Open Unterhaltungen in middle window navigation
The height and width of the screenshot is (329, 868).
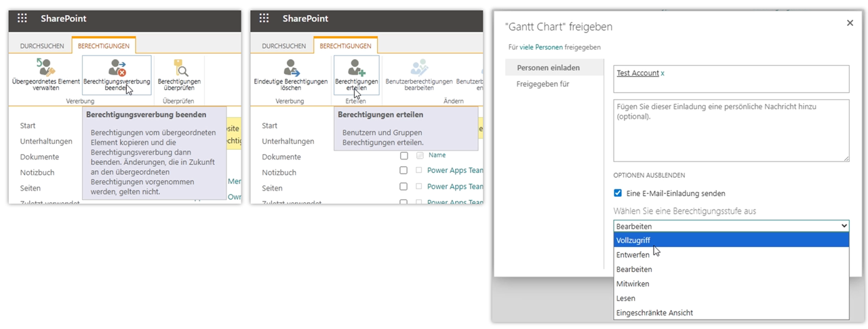click(288, 141)
